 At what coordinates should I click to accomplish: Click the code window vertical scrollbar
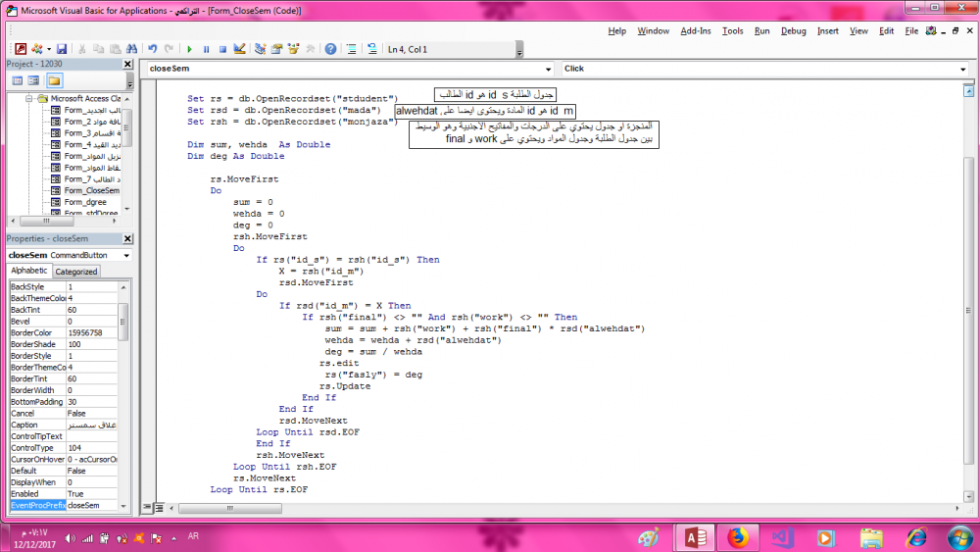969,310
